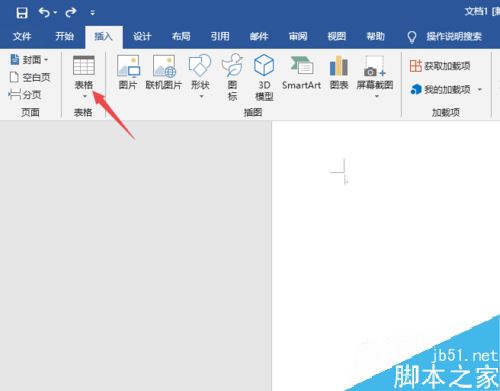Save the document with the floppy icon

[x=22, y=13]
